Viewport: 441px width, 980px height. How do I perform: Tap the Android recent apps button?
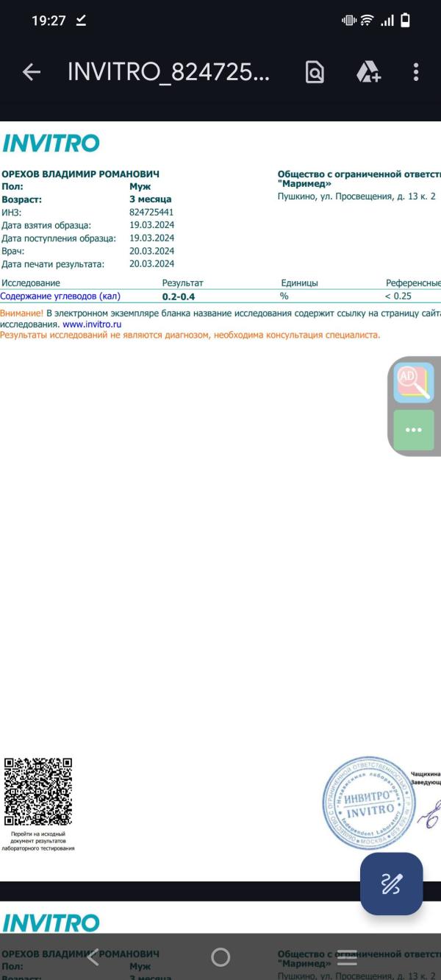click(347, 957)
